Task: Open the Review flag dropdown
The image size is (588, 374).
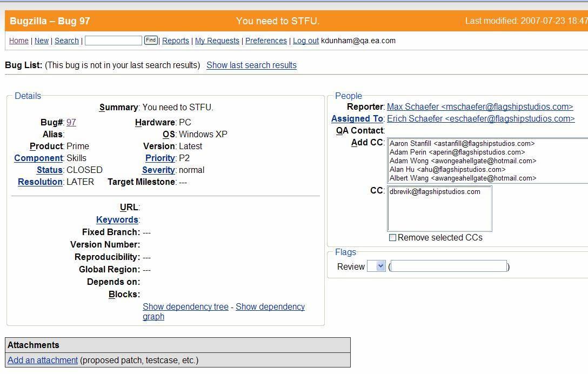Action: coord(376,266)
